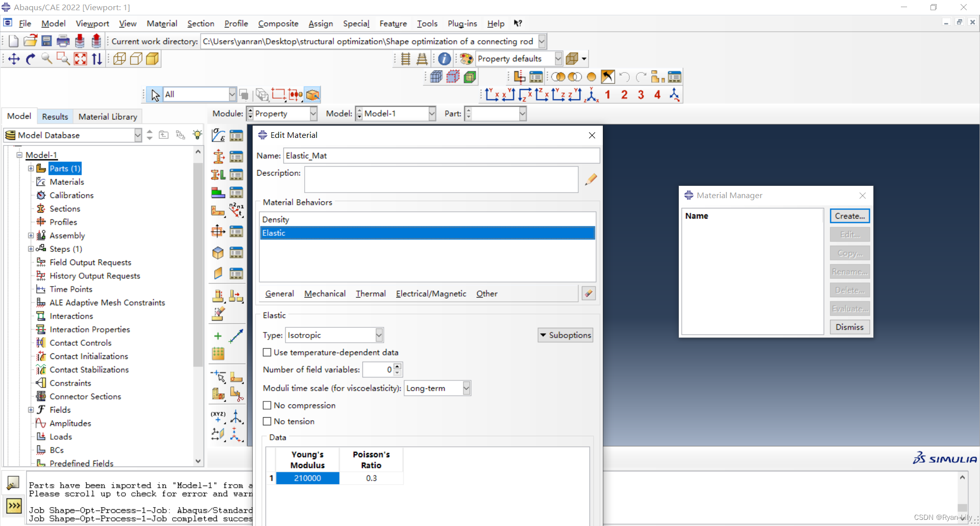Click the description edit pencil icon
The height and width of the screenshot is (526, 980).
pyautogui.click(x=591, y=179)
